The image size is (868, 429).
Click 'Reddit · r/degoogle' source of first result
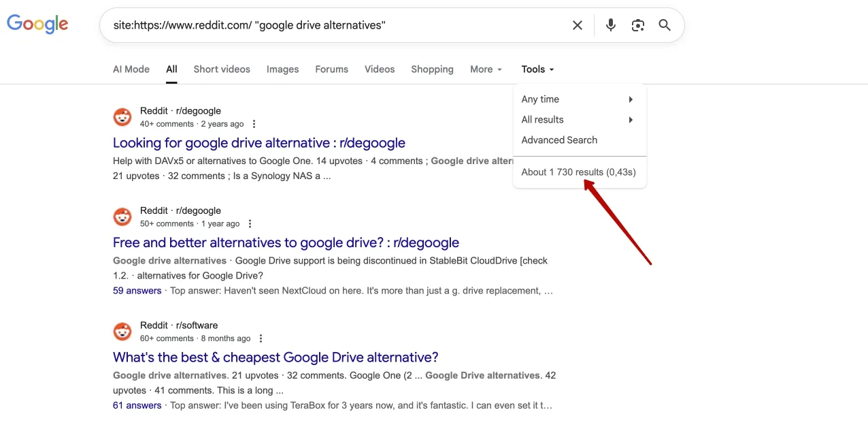[180, 111]
